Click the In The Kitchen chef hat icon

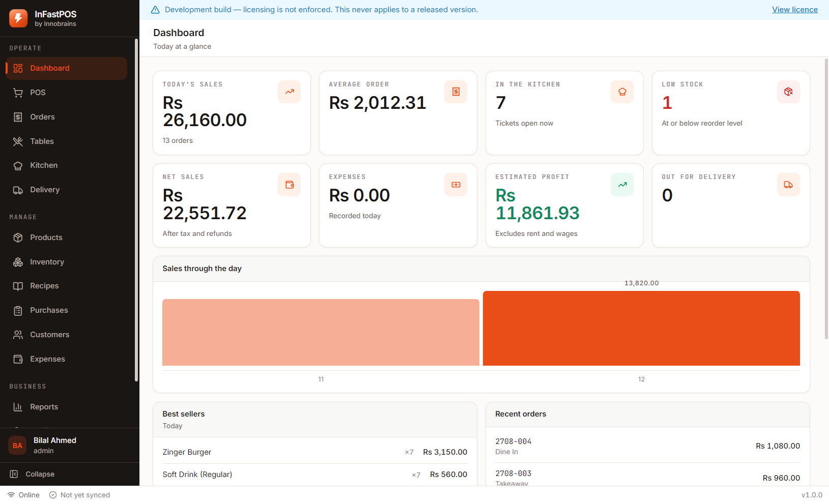[622, 92]
